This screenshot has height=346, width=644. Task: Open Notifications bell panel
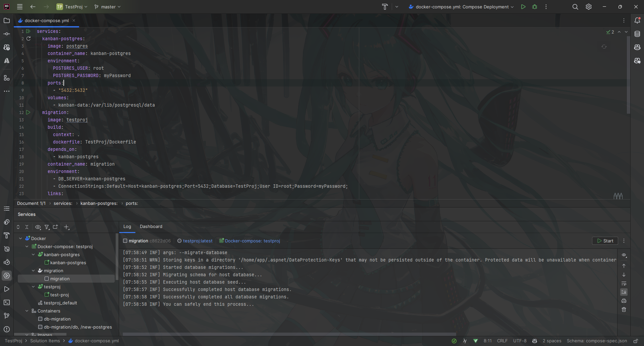pos(637,20)
